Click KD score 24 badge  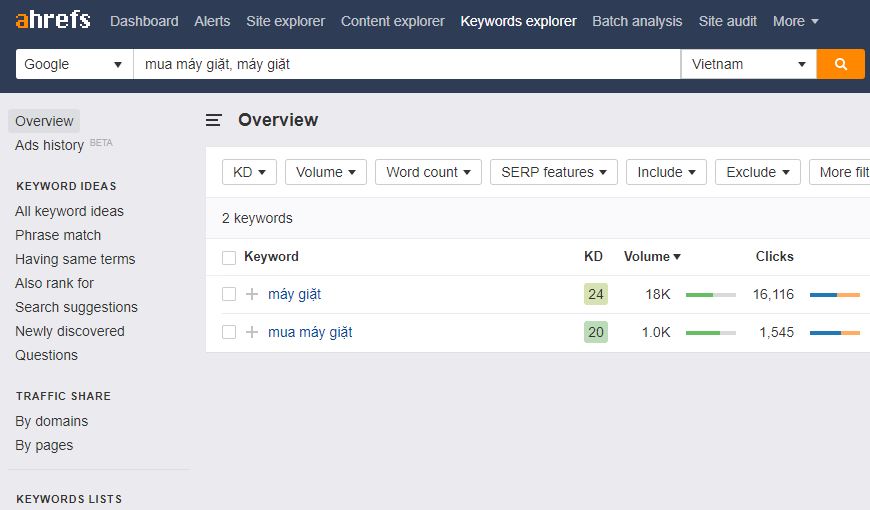pos(595,294)
